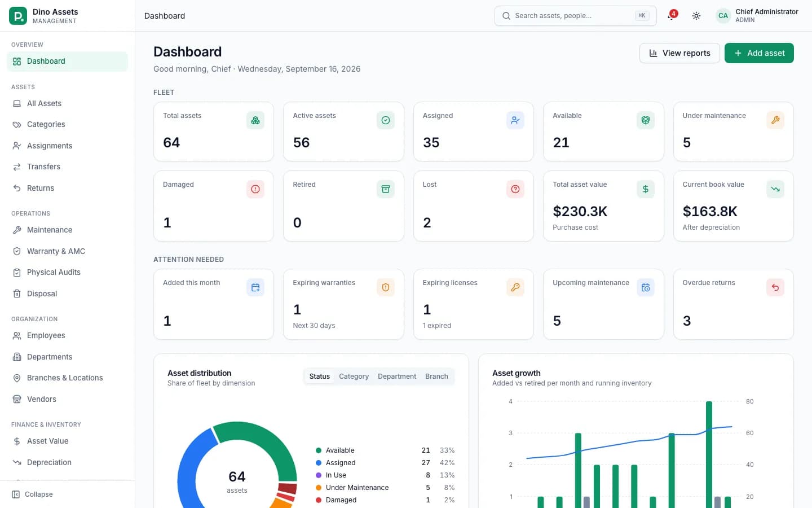Open the notifications bell icon
Screen dimensions: 812x508
(x=671, y=16)
